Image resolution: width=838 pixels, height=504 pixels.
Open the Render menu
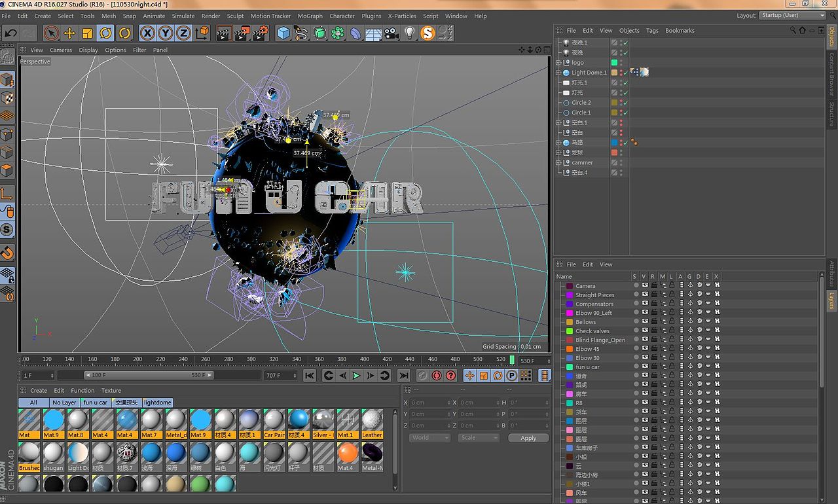211,16
